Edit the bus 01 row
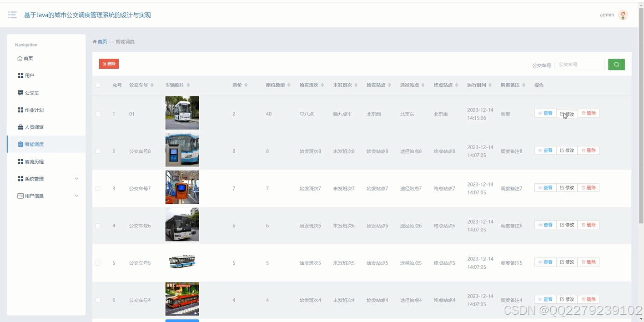Image resolution: width=644 pixels, height=322 pixels. [567, 113]
